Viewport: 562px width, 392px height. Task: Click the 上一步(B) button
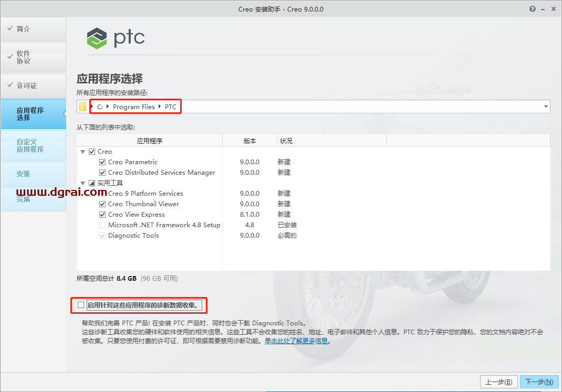(x=498, y=382)
